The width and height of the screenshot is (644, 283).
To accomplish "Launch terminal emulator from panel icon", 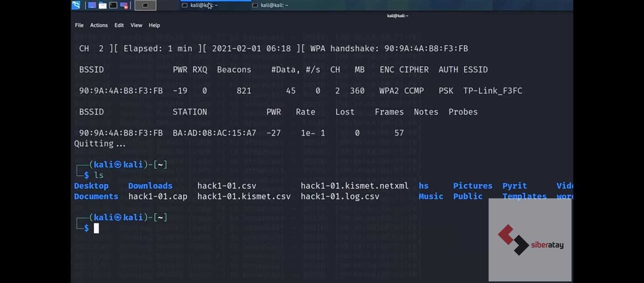I will coord(114,5).
